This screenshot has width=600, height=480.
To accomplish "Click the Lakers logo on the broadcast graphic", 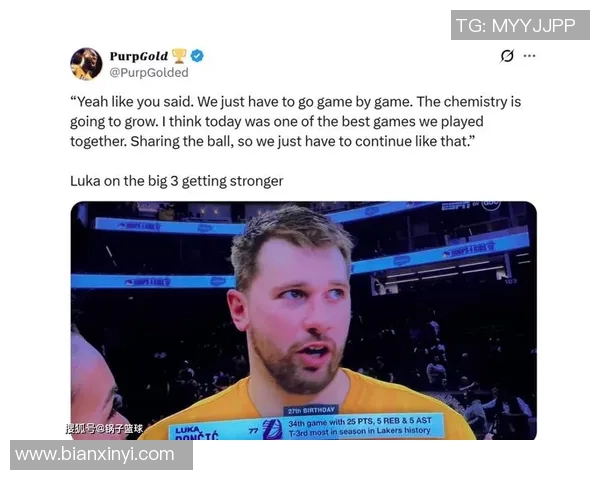I will click(x=272, y=429).
